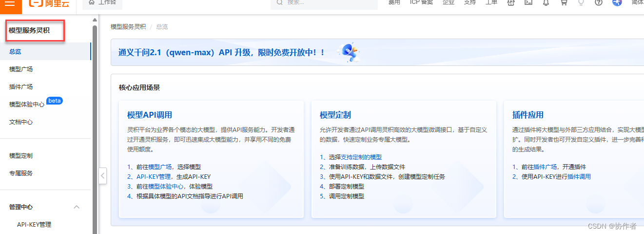This screenshot has height=234, width=644.
Task: Select 总览 in the sidebar
Action: (x=45, y=52)
